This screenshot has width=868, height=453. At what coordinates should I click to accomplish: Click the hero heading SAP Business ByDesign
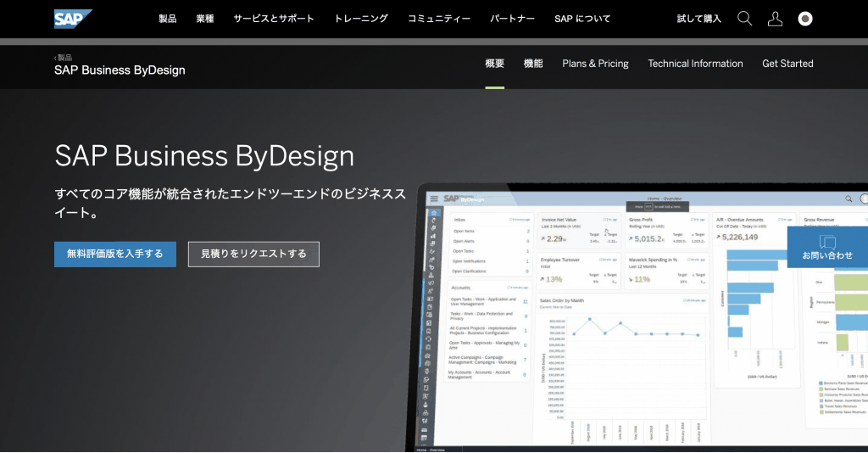pyautogui.click(x=204, y=156)
